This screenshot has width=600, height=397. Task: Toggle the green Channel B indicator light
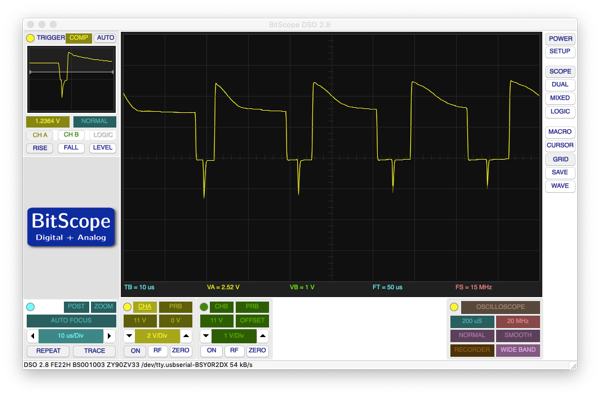coord(204,307)
